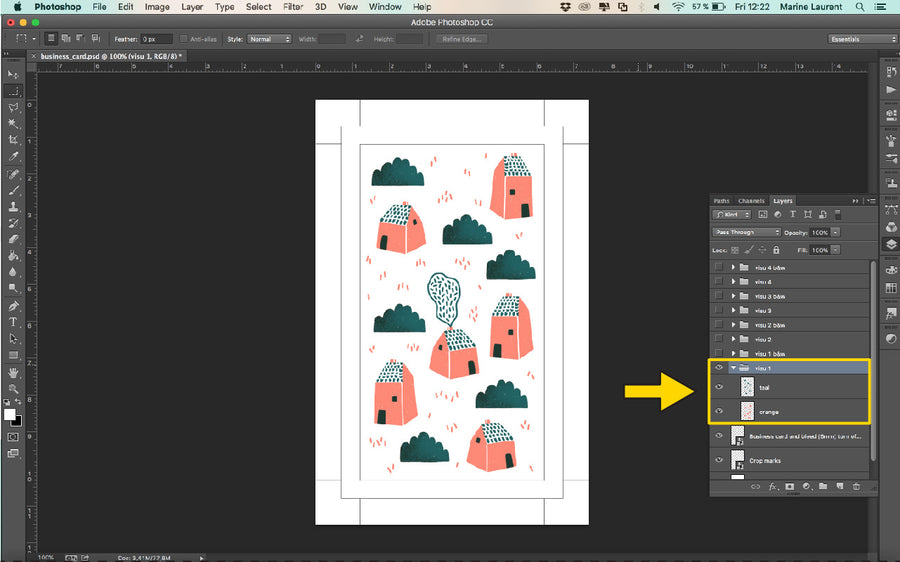
Task: Click Intersect with selection mode icon
Action: [x=95, y=38]
